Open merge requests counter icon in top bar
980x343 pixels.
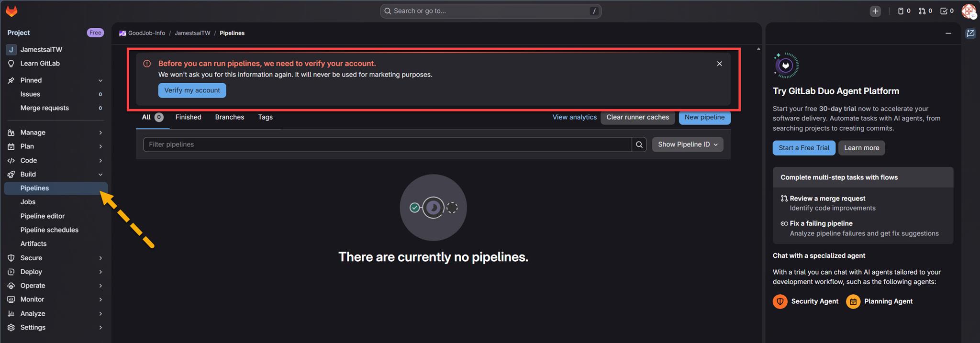tap(925, 11)
